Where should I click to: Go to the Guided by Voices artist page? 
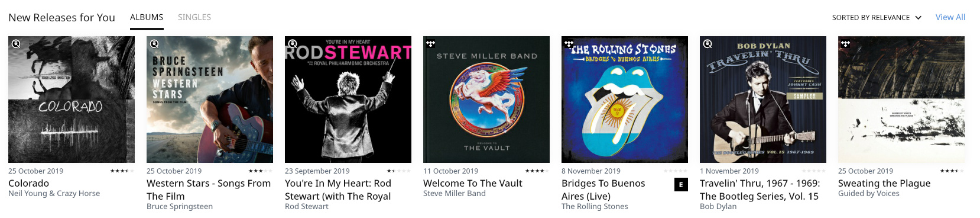click(x=868, y=193)
